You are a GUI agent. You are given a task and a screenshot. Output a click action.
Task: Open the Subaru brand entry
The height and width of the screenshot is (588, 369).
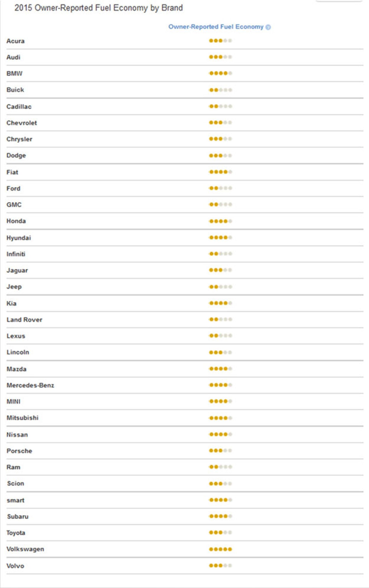tap(18, 516)
